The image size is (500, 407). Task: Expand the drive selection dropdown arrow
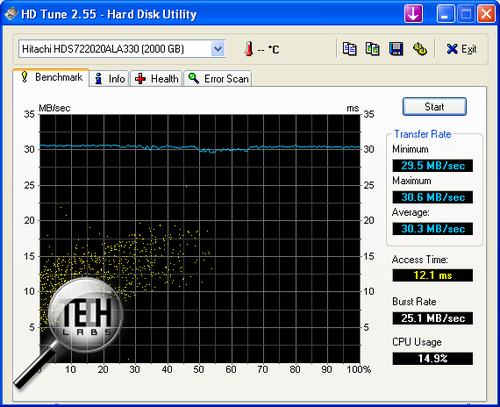pyautogui.click(x=218, y=49)
